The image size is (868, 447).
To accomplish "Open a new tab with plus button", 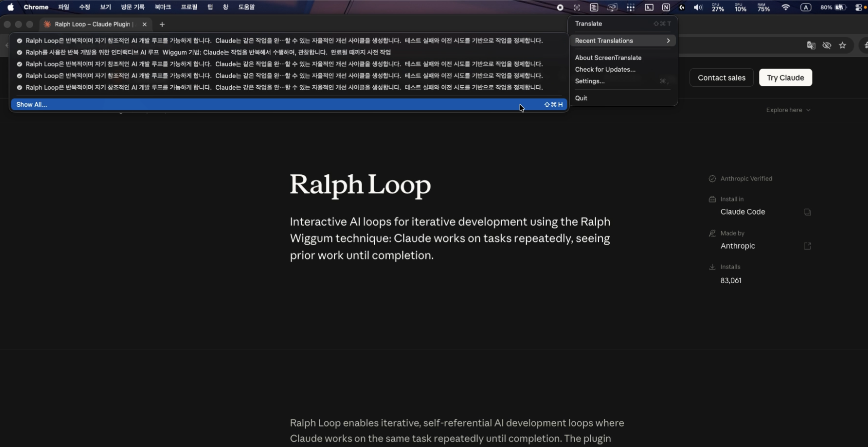I will tap(162, 24).
